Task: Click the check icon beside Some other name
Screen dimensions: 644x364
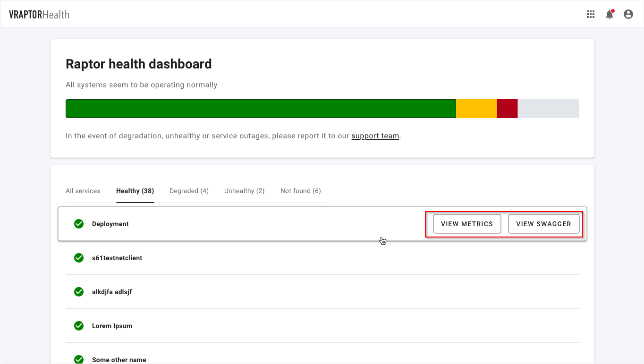Action: pyautogui.click(x=79, y=359)
